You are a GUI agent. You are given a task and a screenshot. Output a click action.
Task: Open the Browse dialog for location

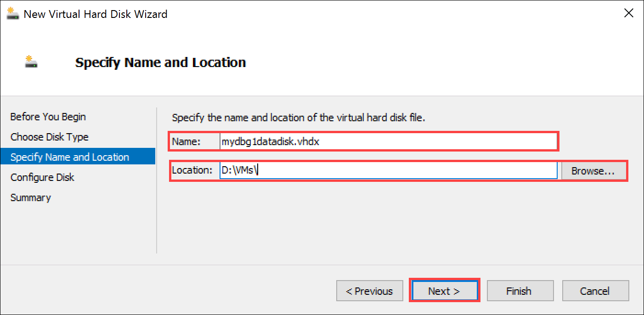(593, 170)
